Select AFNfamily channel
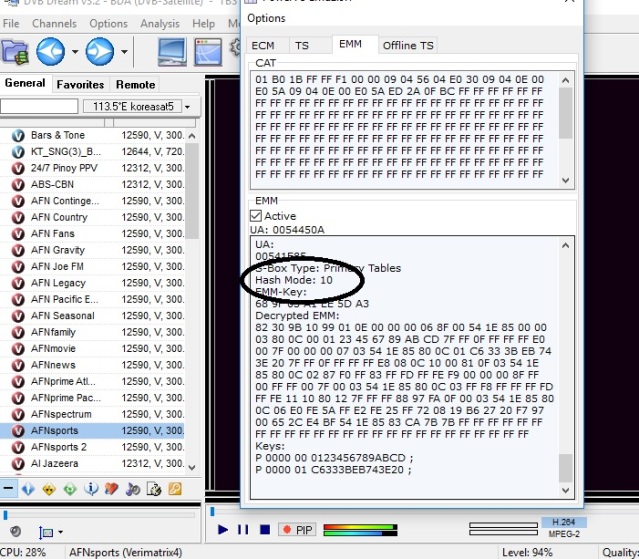This screenshot has height=559, width=639. tap(93, 332)
